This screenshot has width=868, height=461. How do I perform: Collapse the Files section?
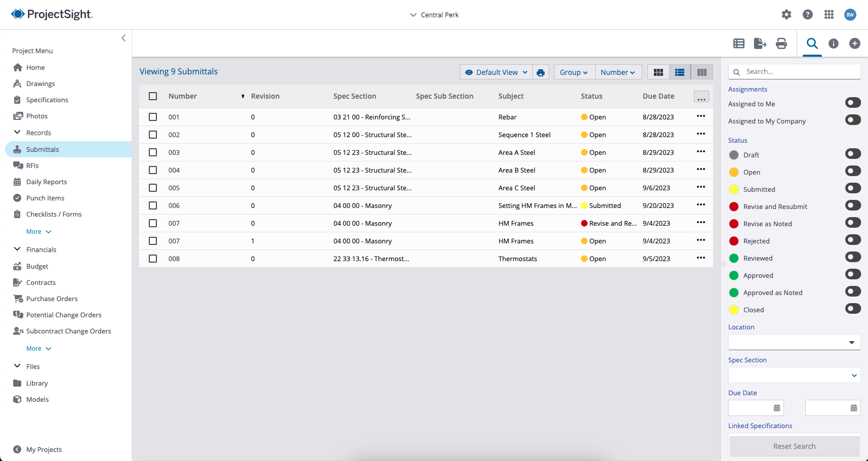point(17,366)
